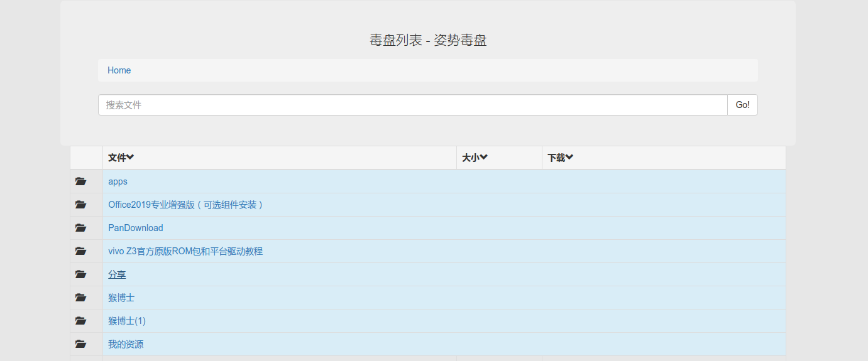Viewport: 868px width, 361px height.
Task: Click the folder icon beside 分享
Action: point(80,274)
